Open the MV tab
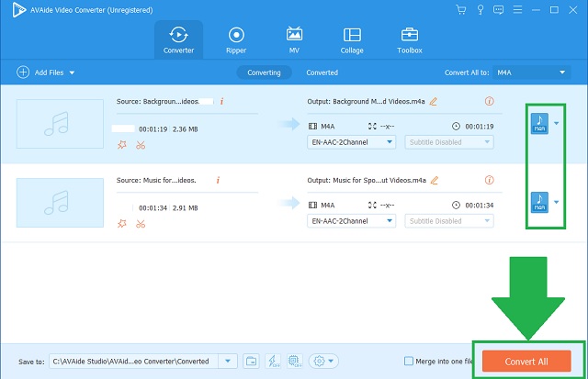588x379 pixels. tap(294, 40)
